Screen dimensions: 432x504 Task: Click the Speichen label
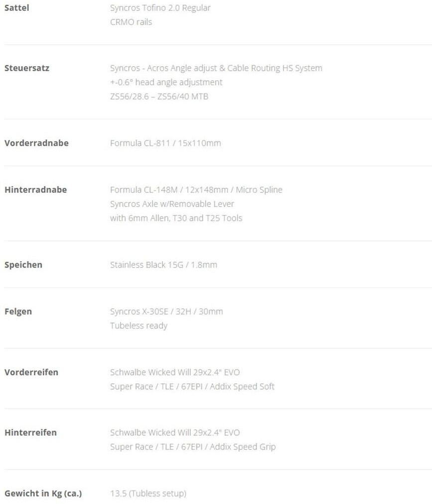click(x=23, y=265)
